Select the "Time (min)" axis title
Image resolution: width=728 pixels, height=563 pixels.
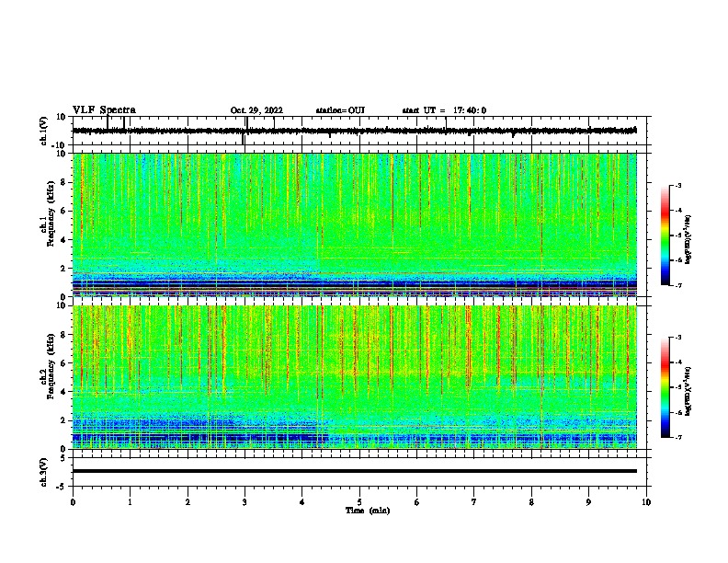(x=368, y=511)
